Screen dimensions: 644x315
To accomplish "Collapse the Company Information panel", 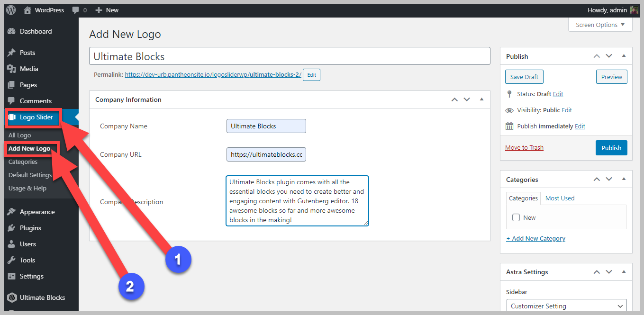I will pyautogui.click(x=481, y=99).
